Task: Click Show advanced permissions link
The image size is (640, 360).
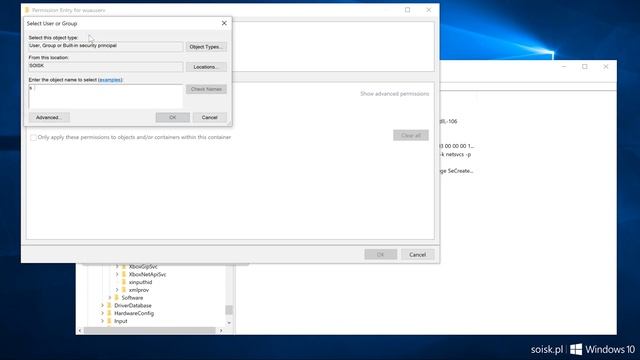Action: tap(395, 94)
